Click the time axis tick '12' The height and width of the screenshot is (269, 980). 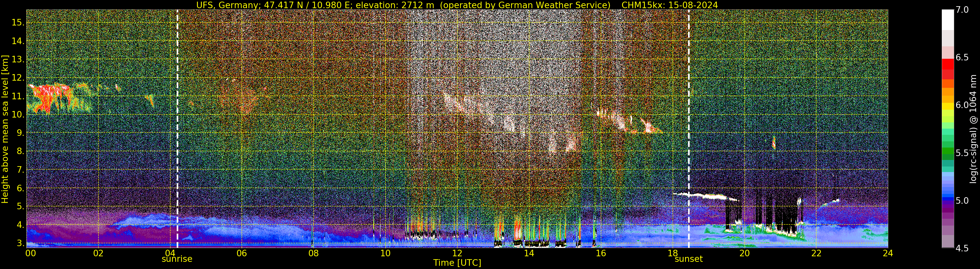(457, 253)
